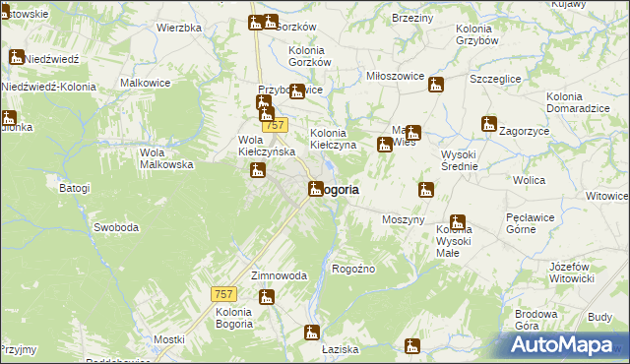The image size is (630, 364).
Task: Click the Rogoźno village label
Action: [353, 269]
